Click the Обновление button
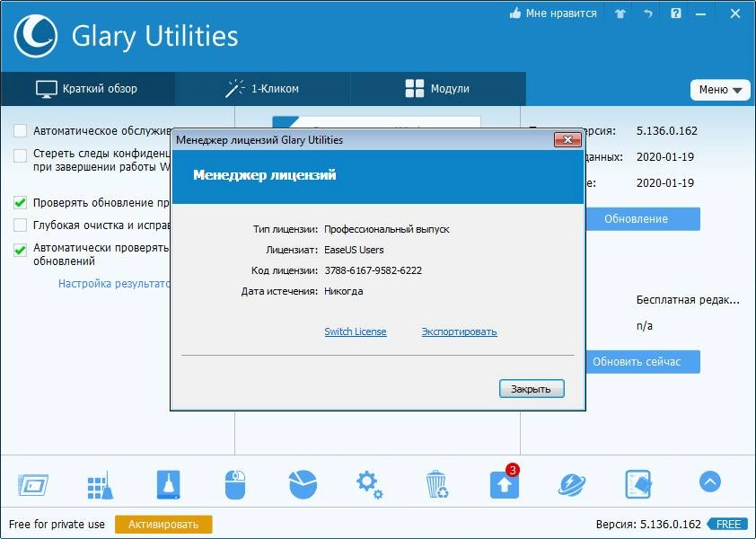The image size is (756, 539). click(642, 219)
